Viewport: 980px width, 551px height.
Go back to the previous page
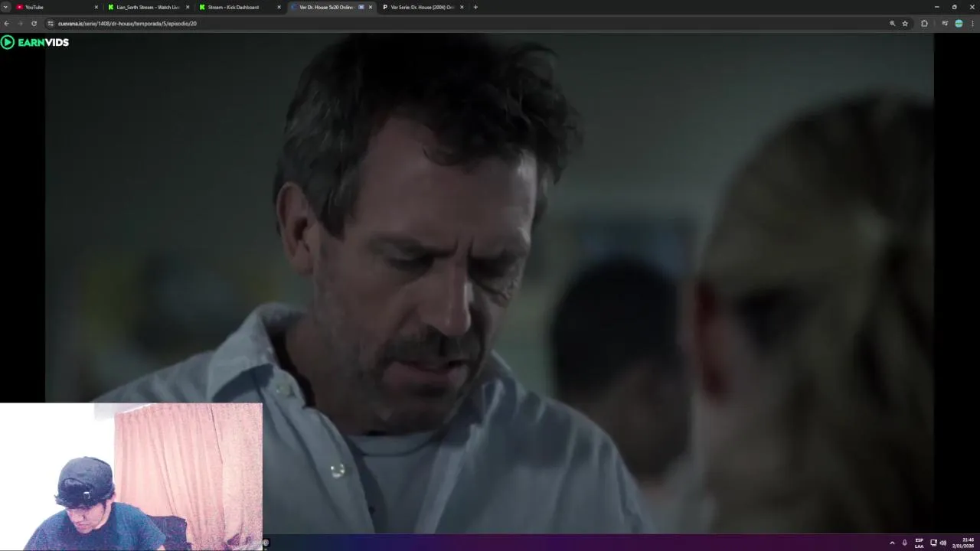[6, 24]
